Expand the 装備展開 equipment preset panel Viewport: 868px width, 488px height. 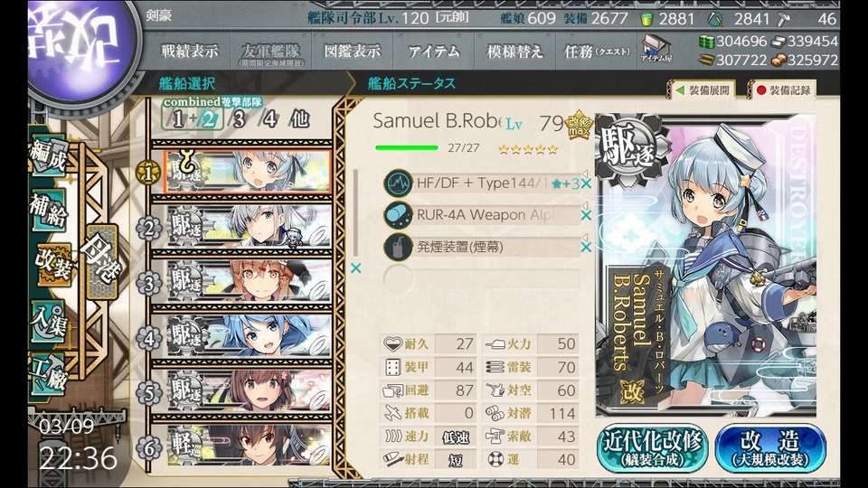coord(703,90)
